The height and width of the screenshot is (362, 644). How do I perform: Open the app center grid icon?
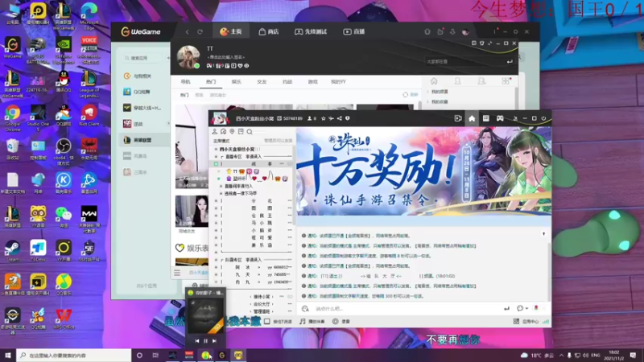(516, 321)
